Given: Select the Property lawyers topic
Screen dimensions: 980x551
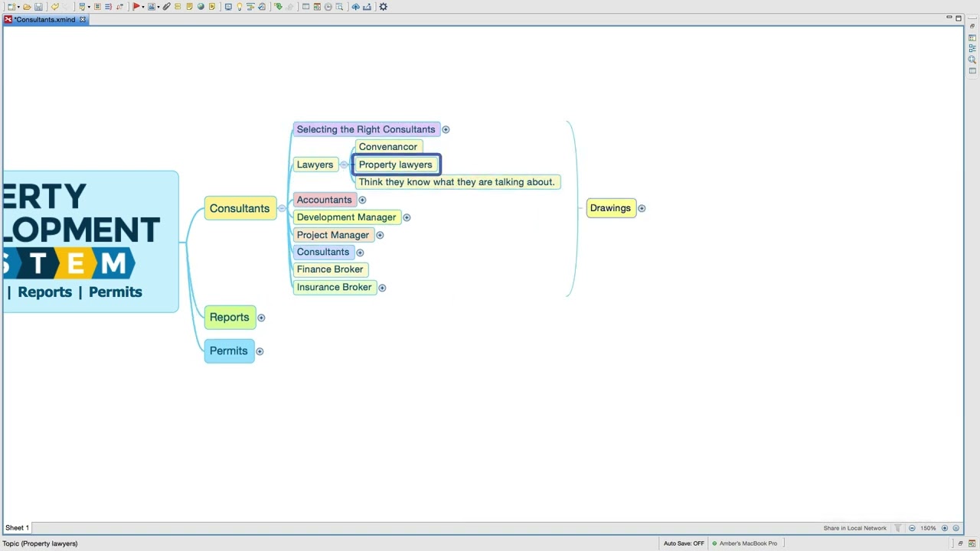Looking at the screenshot, I should tap(396, 165).
